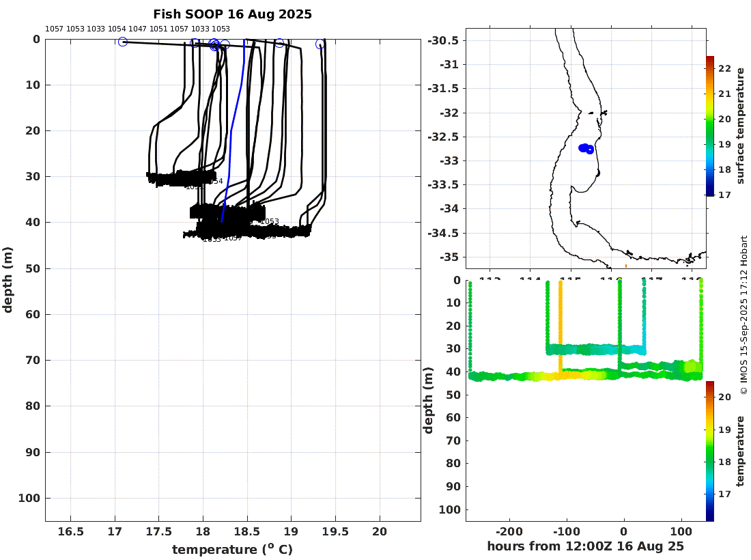This screenshot has width=751, height=560.
Task: Click the -34.5 latitude label on the map
Action: pos(443,233)
